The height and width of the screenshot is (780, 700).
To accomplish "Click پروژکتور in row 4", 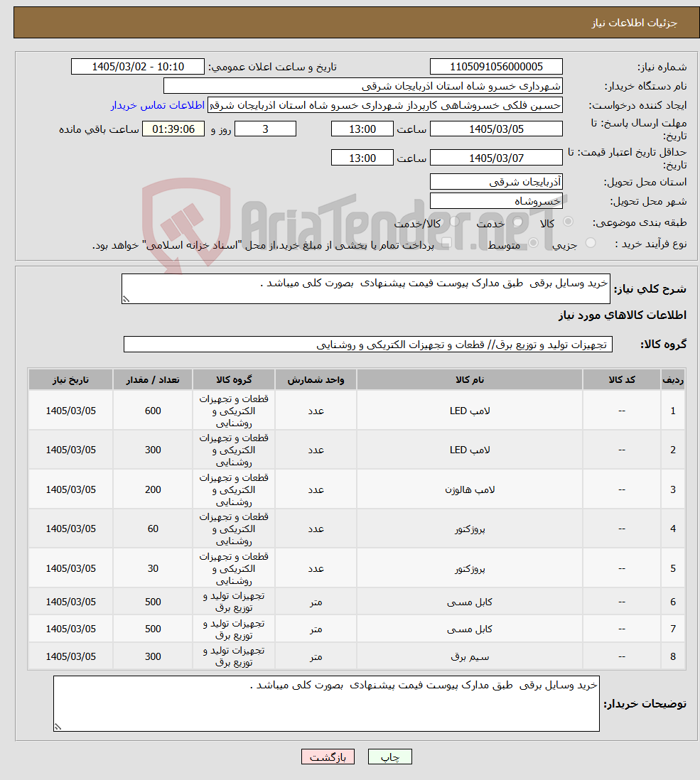I will coord(470,529).
